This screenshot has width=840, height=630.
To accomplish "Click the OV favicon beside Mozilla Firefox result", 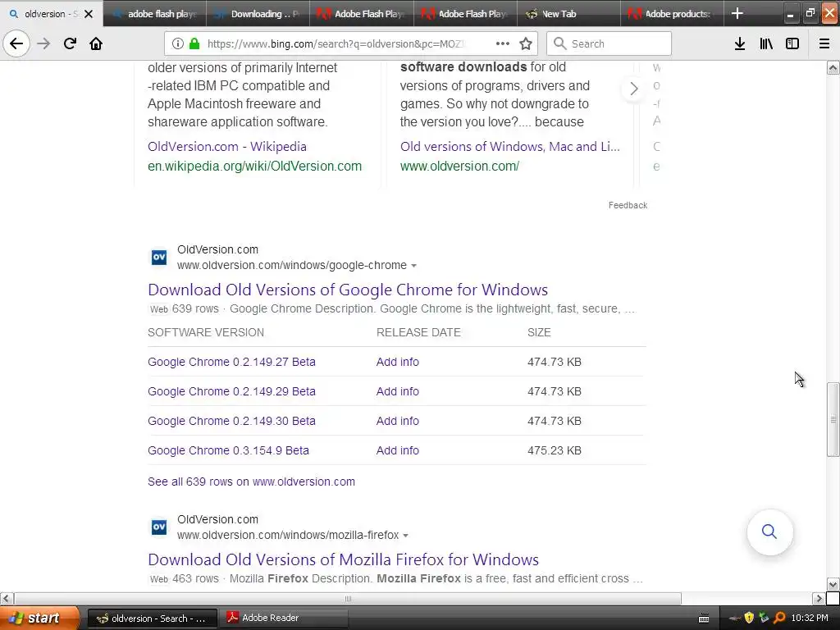I will [159, 527].
